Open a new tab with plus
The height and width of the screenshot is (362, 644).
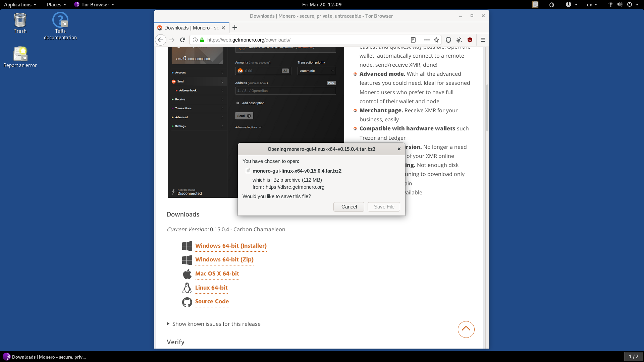[235, 27]
